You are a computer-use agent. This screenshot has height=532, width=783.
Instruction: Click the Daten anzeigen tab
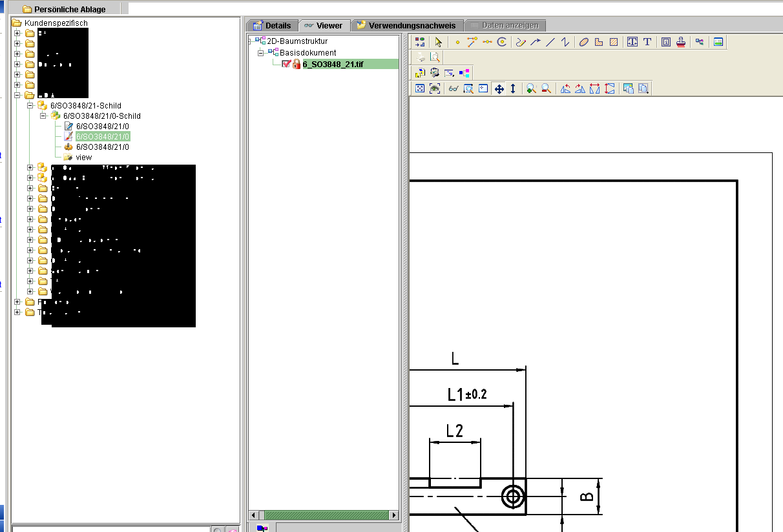point(505,25)
